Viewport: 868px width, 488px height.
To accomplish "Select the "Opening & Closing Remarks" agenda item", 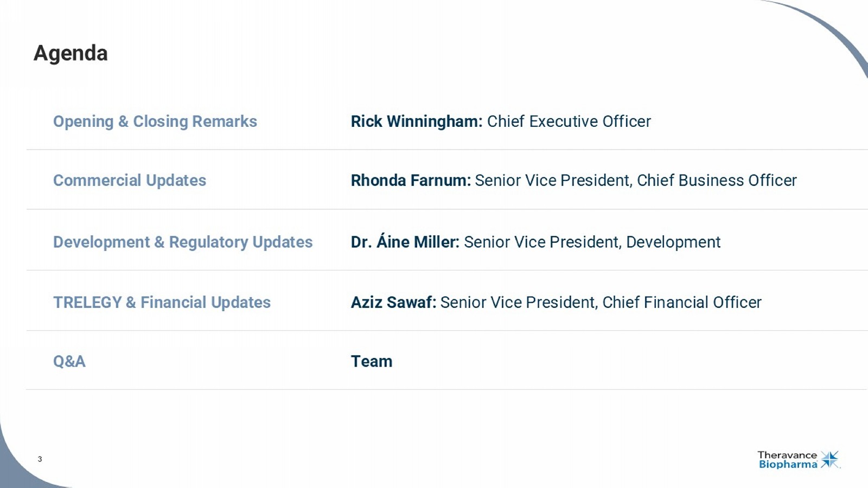I will pos(155,121).
